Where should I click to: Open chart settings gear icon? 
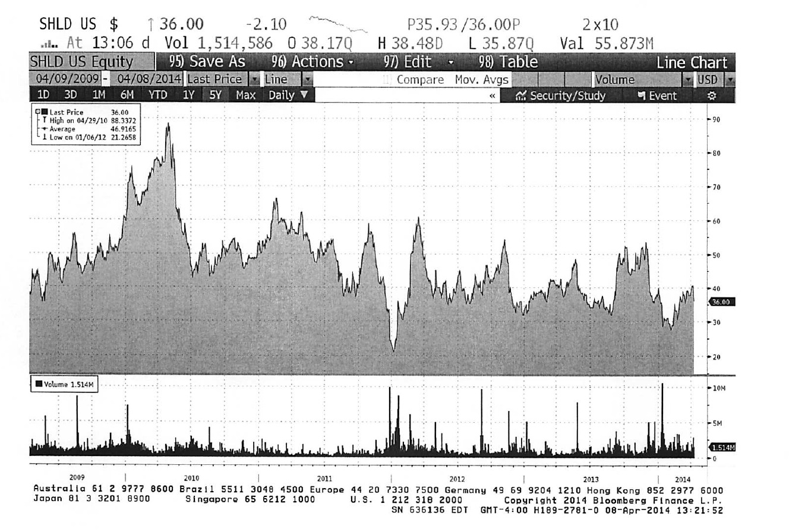(x=712, y=96)
